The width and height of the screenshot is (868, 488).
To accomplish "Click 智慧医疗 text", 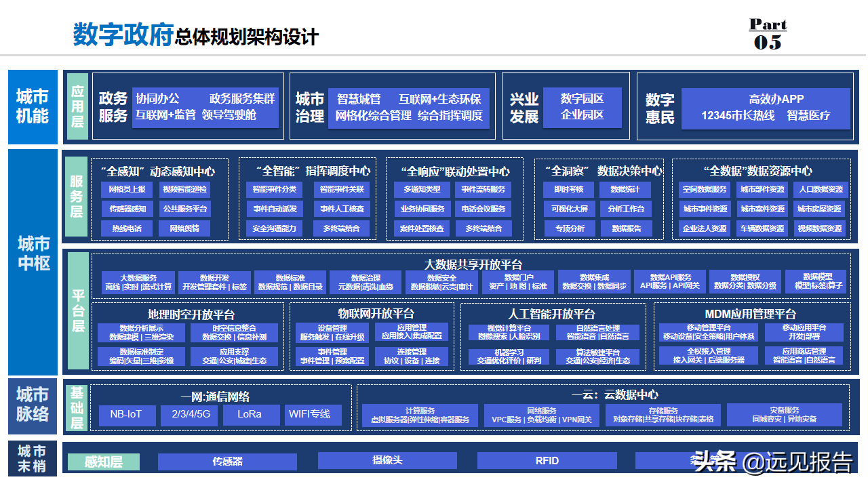I will [808, 115].
